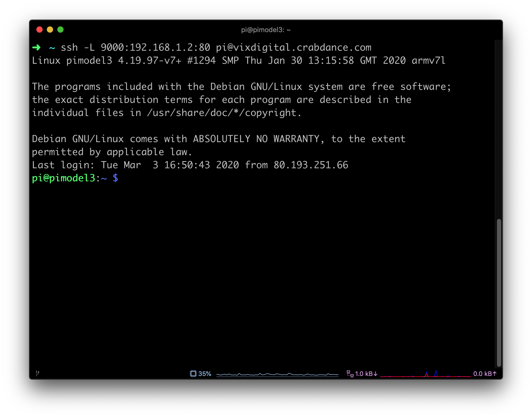
Task: Click the CPU usage sparkline graph
Action: coord(278,374)
